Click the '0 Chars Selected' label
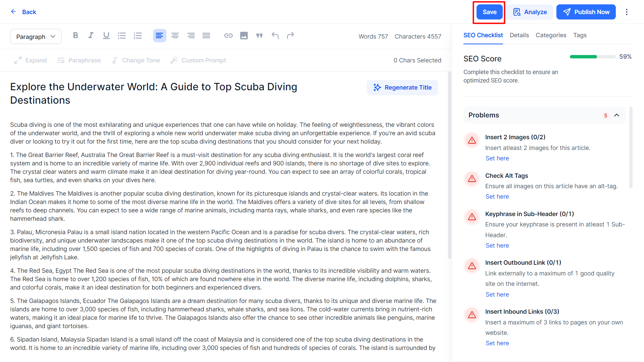This screenshot has height=362, width=644. click(417, 60)
